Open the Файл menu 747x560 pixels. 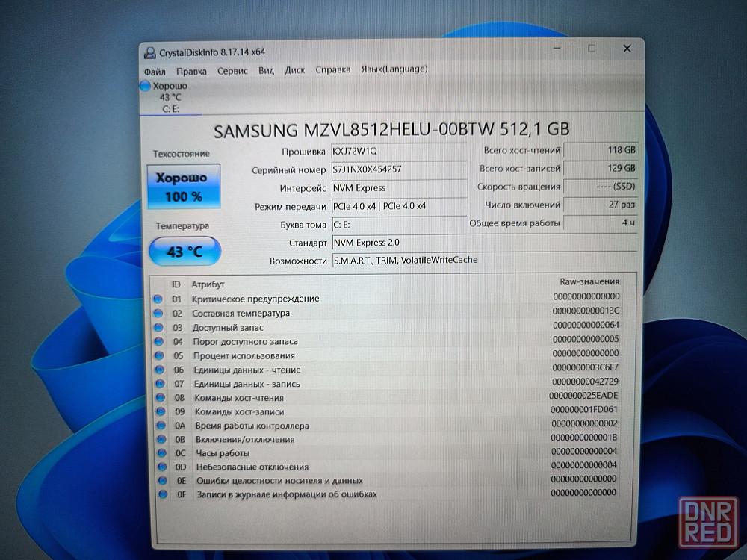(155, 72)
